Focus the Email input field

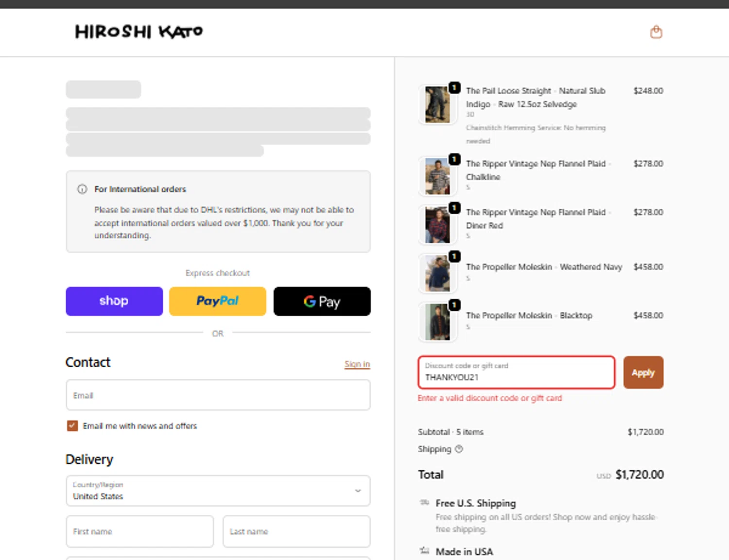(x=218, y=395)
